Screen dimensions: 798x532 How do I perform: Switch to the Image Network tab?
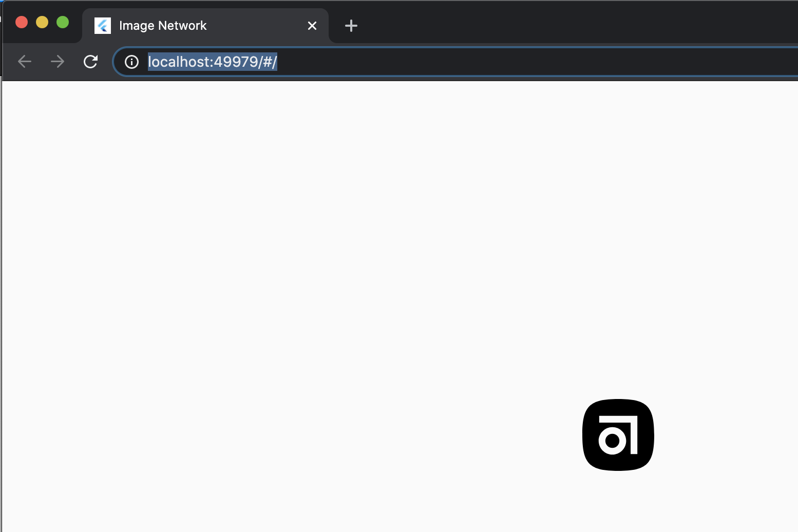180,25
